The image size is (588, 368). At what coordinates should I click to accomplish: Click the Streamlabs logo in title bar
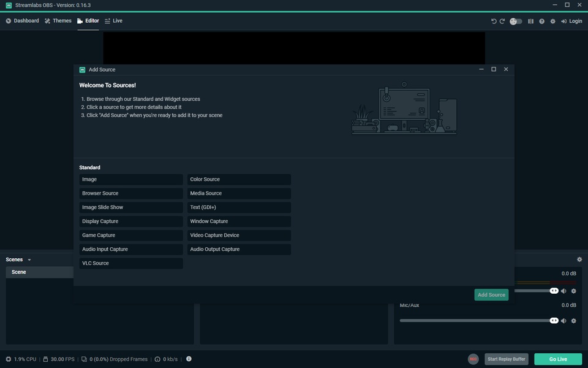pos(9,6)
